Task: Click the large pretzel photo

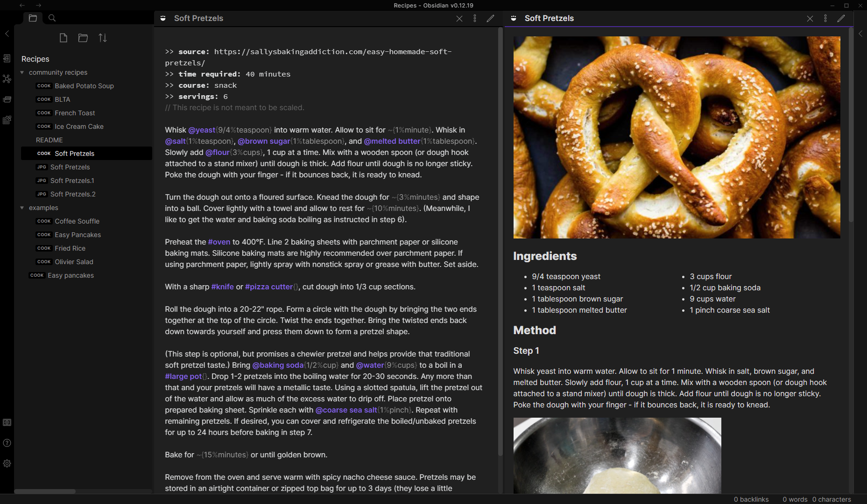Action: [677, 138]
